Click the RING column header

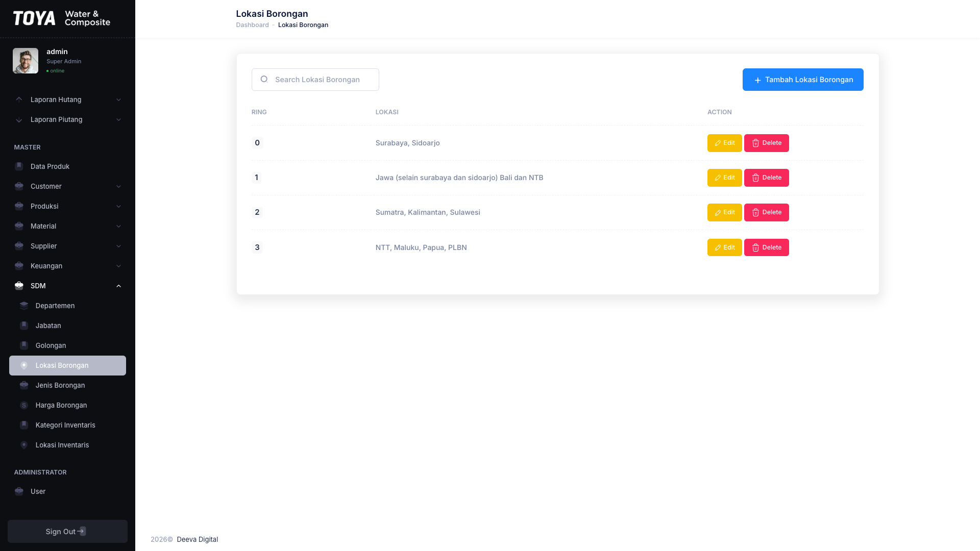(x=259, y=112)
